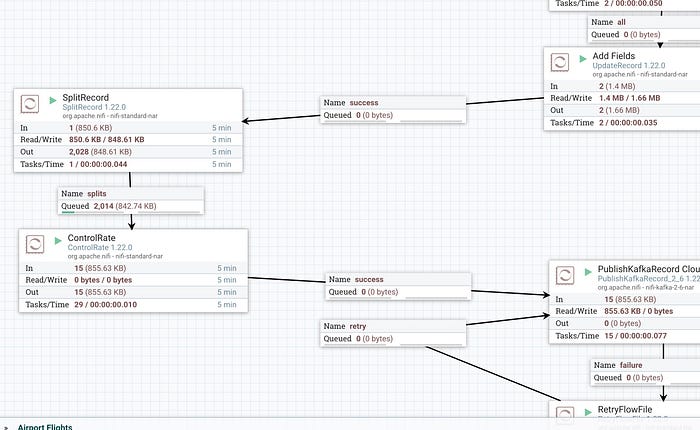Click ControlRate Tasks/Time 29 / 00:00:00.010
700x430 pixels.
pyautogui.click(x=106, y=305)
